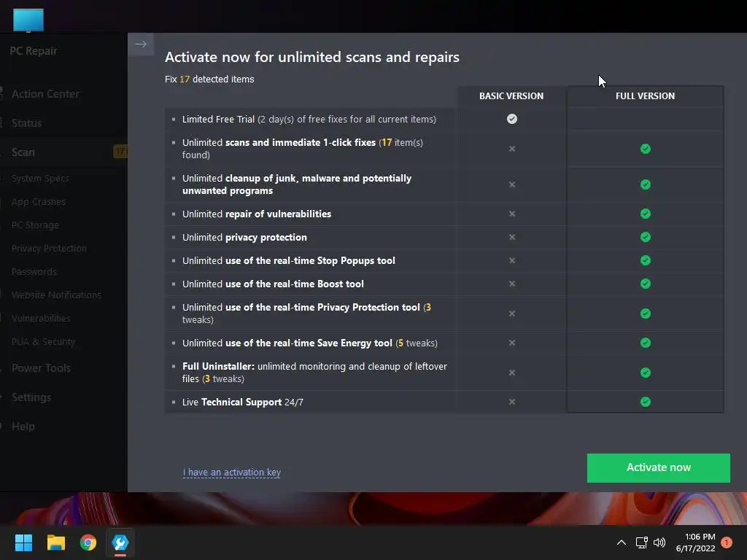The width and height of the screenshot is (747, 560).
Task: Open File Explorer from the taskbar
Action: (55, 542)
